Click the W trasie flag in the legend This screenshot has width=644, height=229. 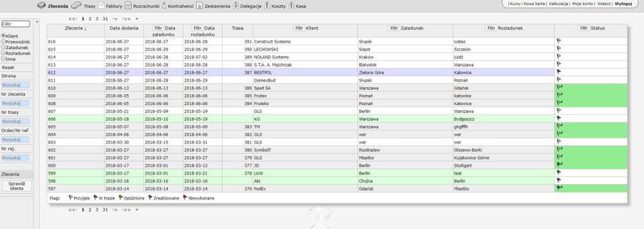point(96,198)
